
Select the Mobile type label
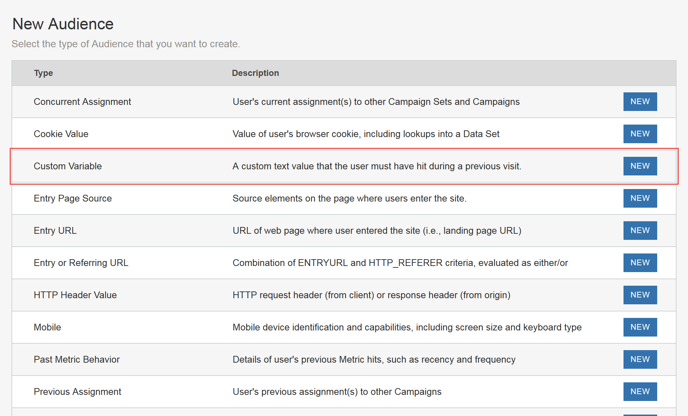pyautogui.click(x=47, y=327)
